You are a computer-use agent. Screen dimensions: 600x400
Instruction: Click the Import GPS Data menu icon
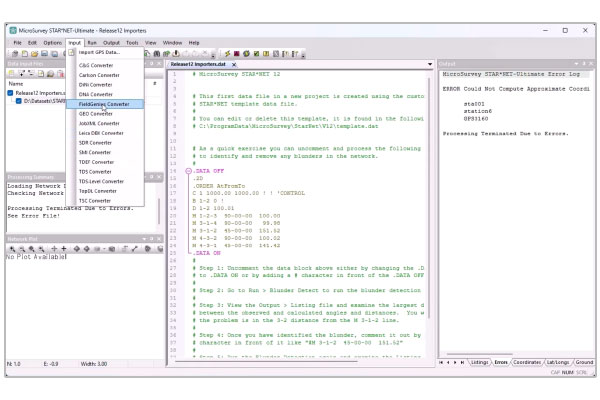pos(72,52)
